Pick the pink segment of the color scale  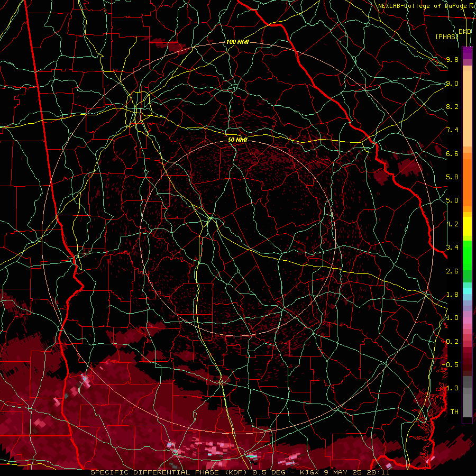click(467, 321)
